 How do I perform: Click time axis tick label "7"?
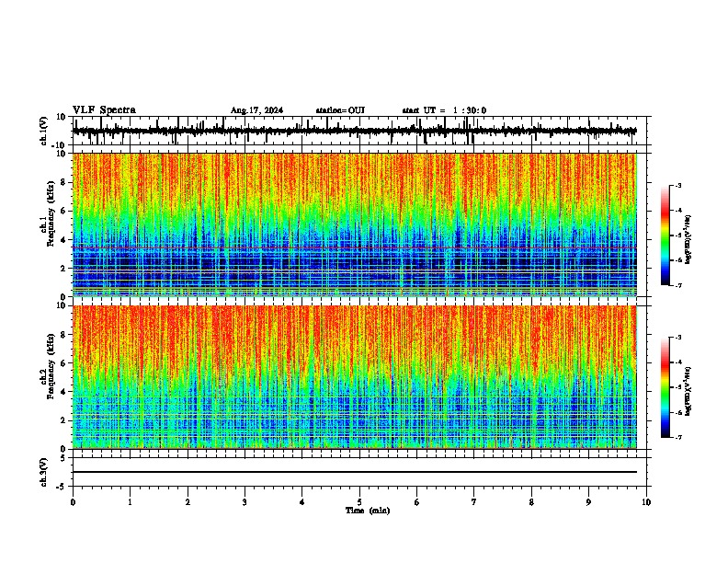pos(474,502)
